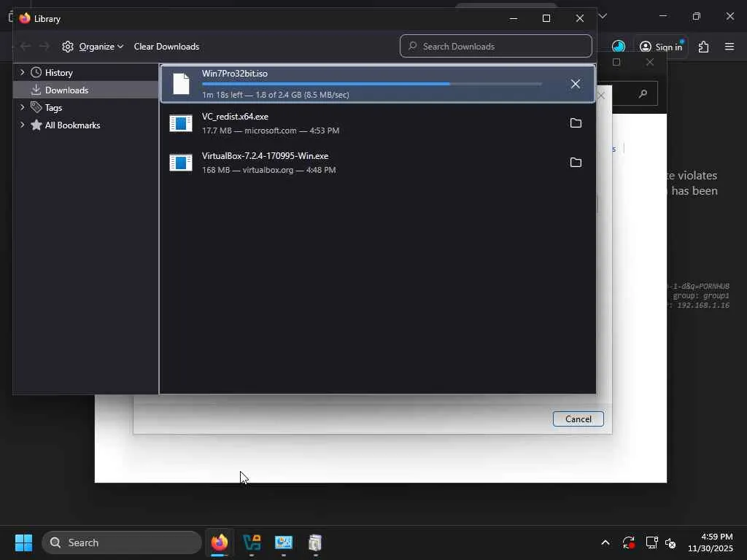Click the back arrow in Library toolbar
This screenshot has width=747, height=560.
[x=26, y=46]
